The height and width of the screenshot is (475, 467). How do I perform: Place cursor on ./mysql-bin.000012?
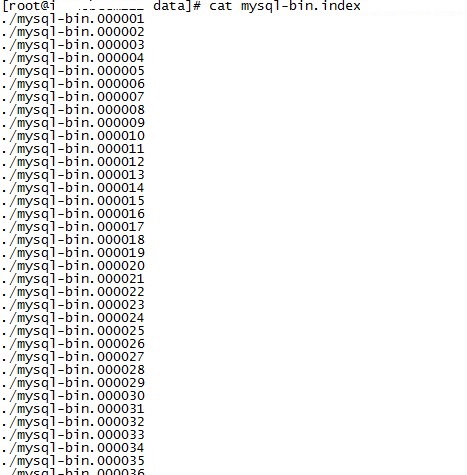tap(73, 162)
